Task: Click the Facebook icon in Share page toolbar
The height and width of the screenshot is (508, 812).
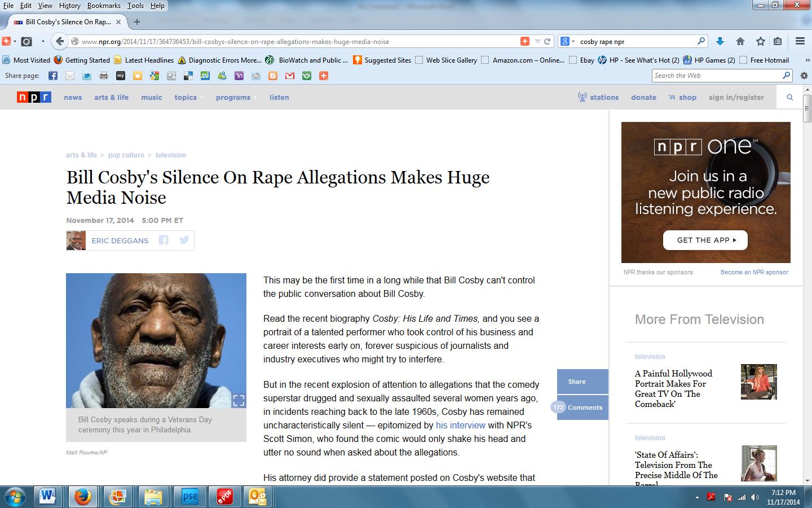Action: pos(53,76)
